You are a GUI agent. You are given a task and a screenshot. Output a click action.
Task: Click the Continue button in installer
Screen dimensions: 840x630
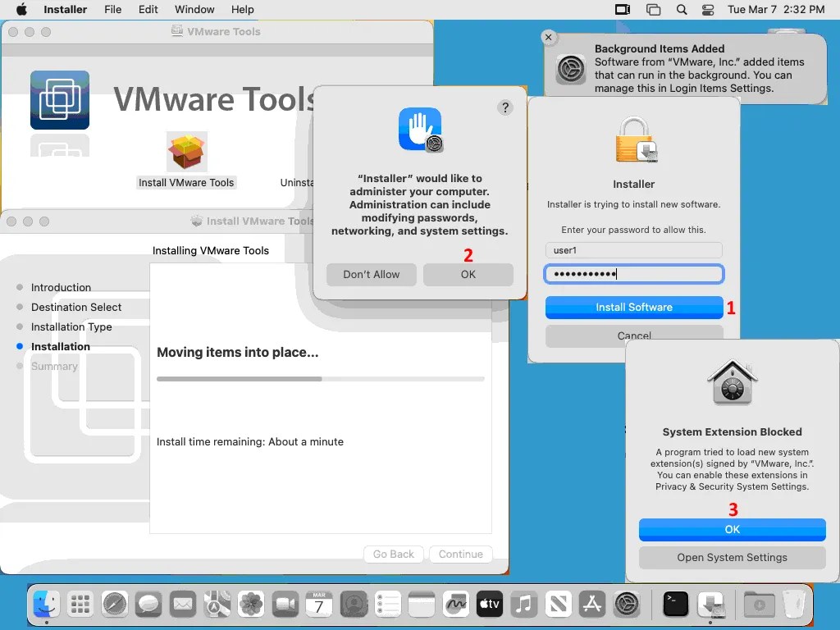click(461, 554)
